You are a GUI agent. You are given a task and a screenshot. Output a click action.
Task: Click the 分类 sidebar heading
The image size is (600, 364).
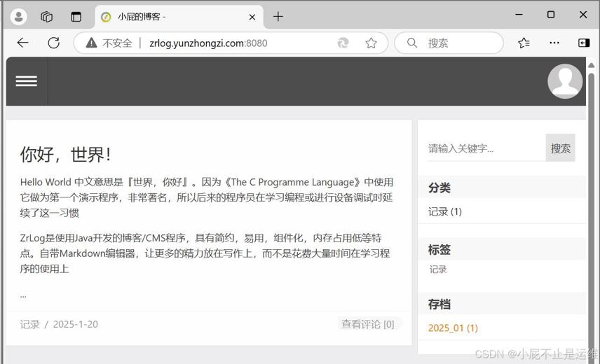click(439, 188)
